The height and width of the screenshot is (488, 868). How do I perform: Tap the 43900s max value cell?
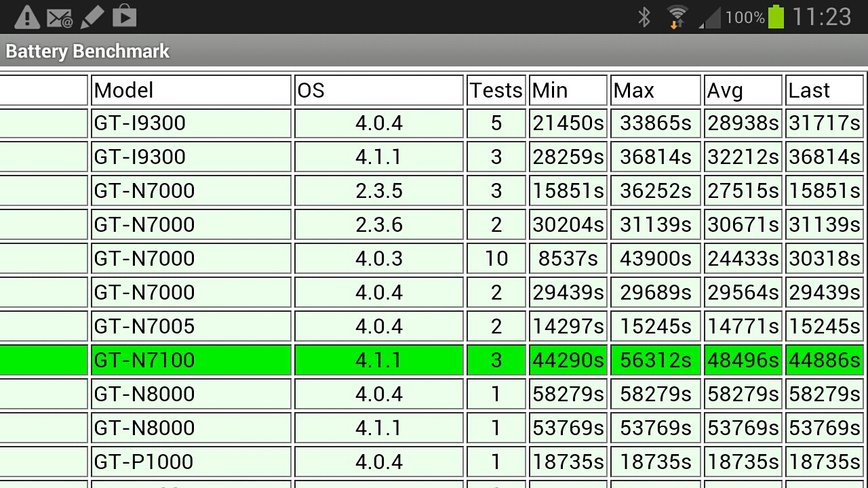click(x=655, y=258)
